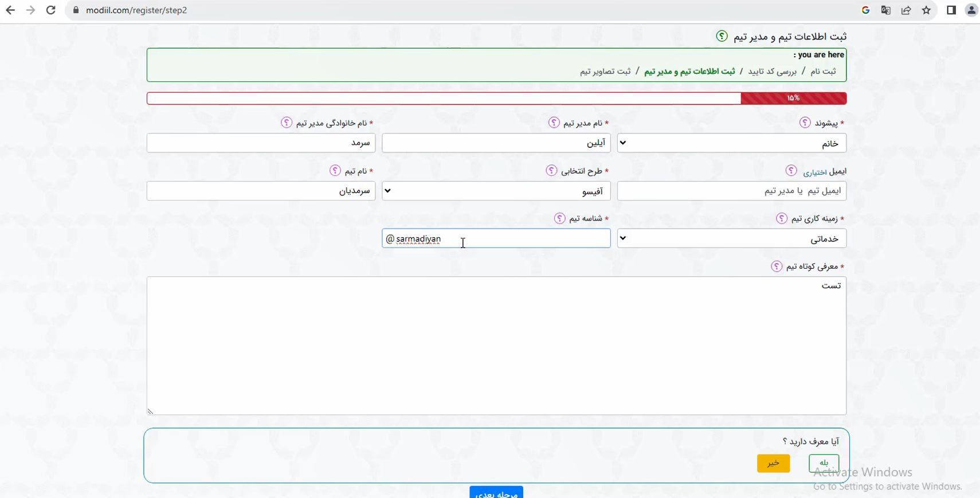Click help icon next to پیشوند label
The width and height of the screenshot is (980, 498).
pyautogui.click(x=805, y=123)
